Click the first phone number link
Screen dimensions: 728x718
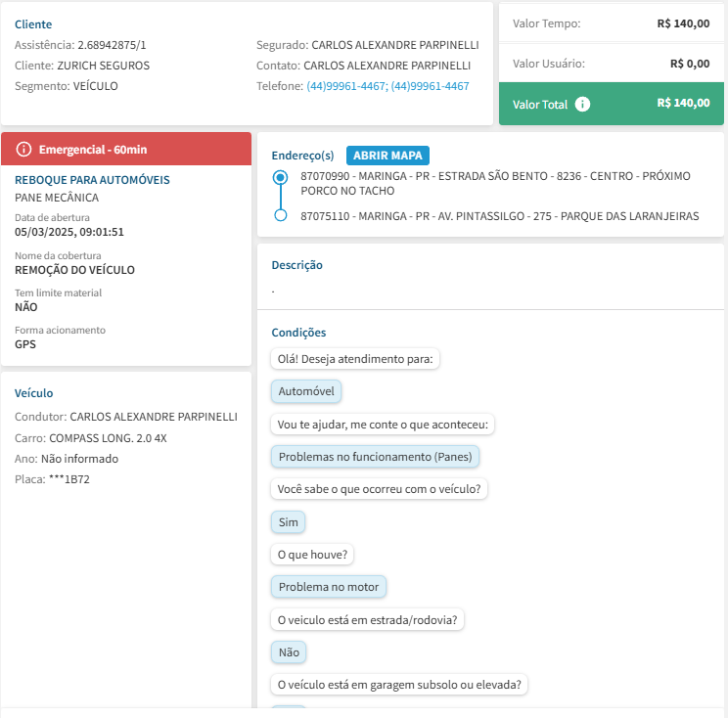point(346,86)
